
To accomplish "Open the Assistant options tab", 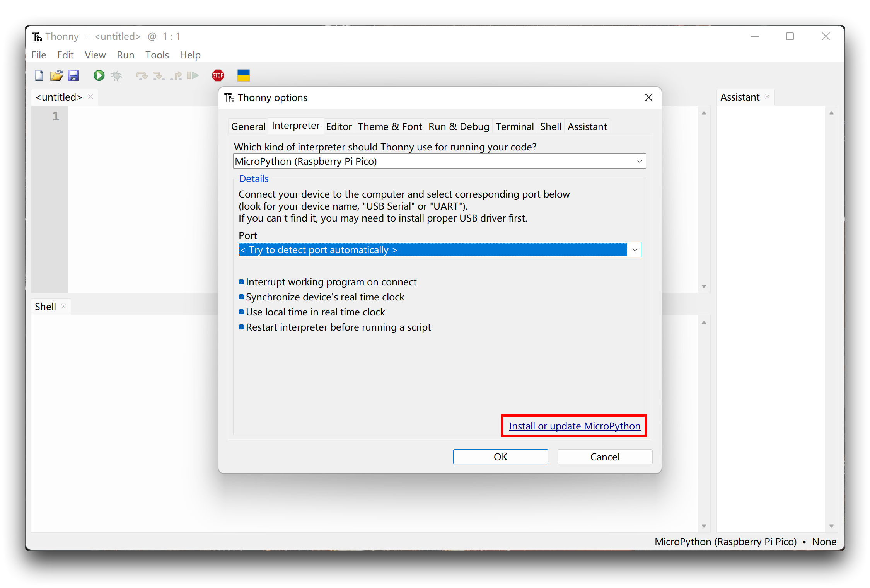I will (x=587, y=126).
